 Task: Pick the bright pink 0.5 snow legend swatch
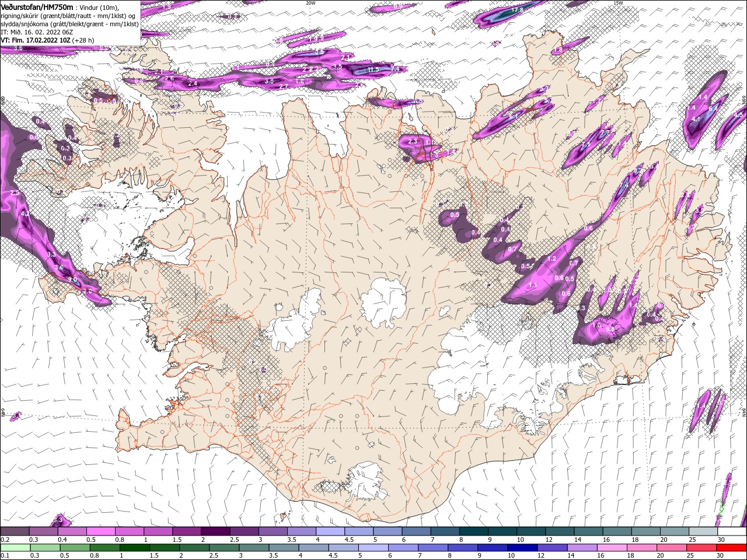(100, 531)
